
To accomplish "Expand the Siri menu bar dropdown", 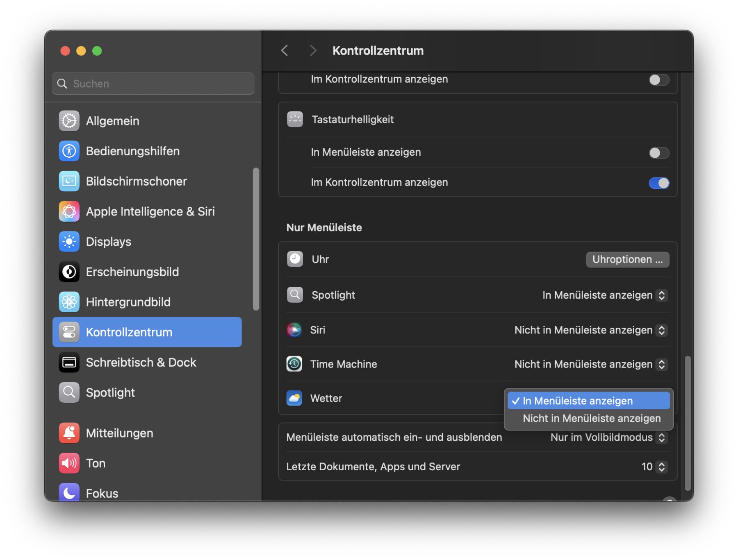I will click(591, 330).
